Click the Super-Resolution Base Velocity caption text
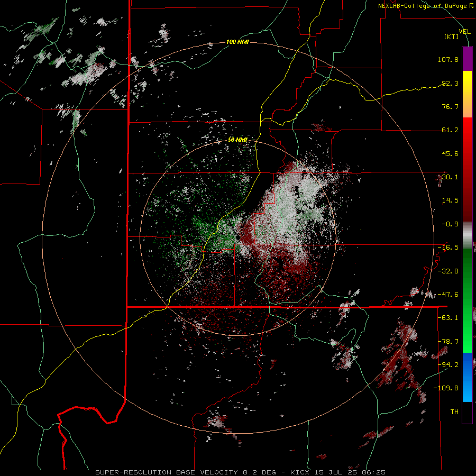This screenshot has height=476, width=476. coord(241,472)
